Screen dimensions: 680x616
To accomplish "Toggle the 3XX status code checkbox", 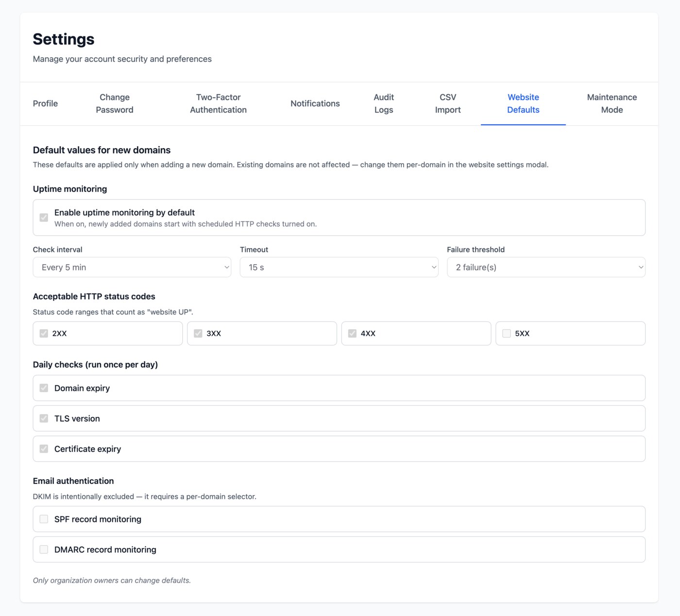I will click(198, 333).
